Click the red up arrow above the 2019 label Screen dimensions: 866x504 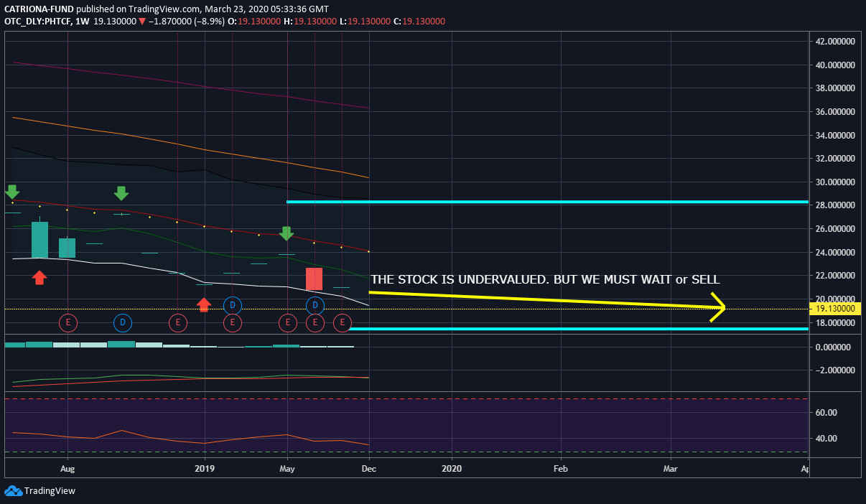[204, 305]
